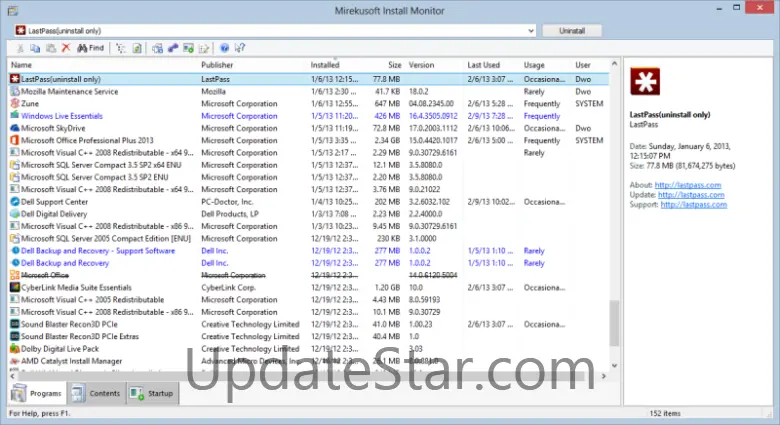Click the 2.34 GB size cell
Screen dimensions: 780x425
click(x=387, y=140)
